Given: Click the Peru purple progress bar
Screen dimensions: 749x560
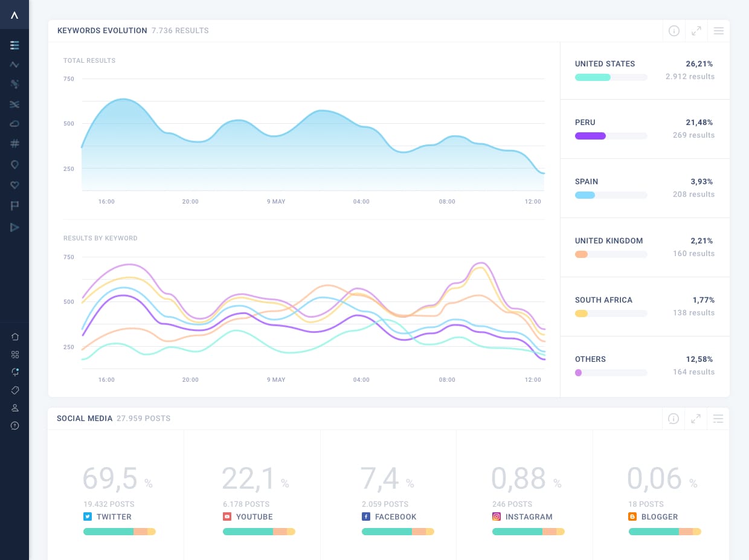Looking at the screenshot, I should click(x=590, y=137).
